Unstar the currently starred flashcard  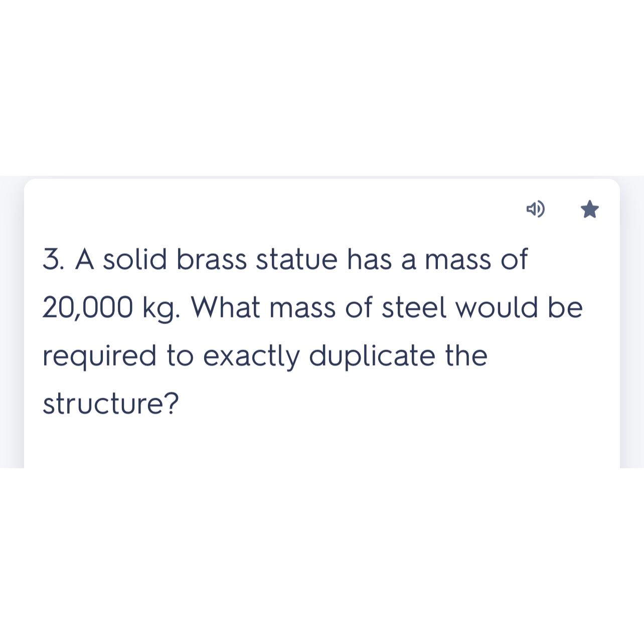[589, 209]
